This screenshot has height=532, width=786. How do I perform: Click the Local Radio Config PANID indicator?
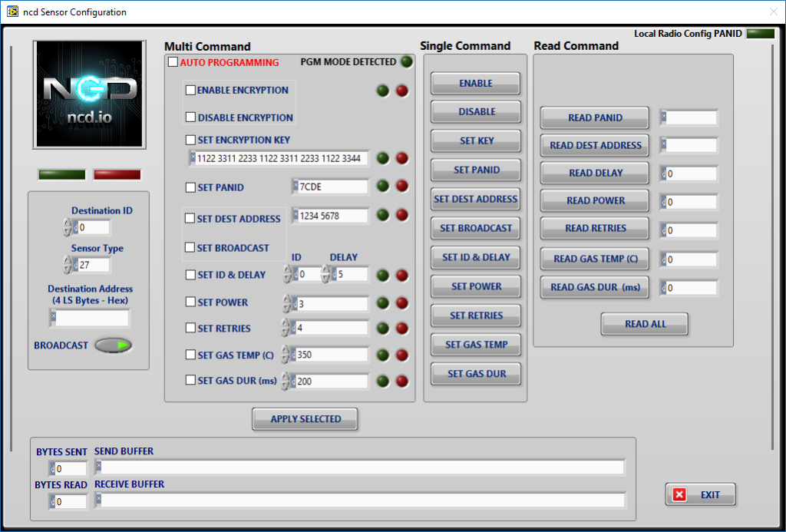[x=759, y=34]
